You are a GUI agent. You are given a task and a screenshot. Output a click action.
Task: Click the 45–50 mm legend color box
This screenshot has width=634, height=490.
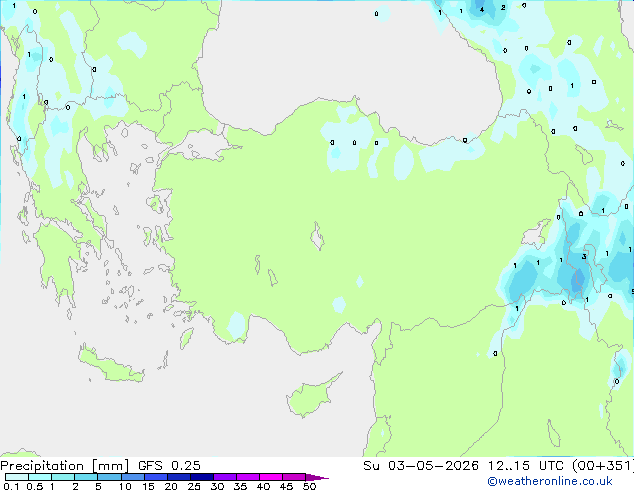click(x=294, y=477)
